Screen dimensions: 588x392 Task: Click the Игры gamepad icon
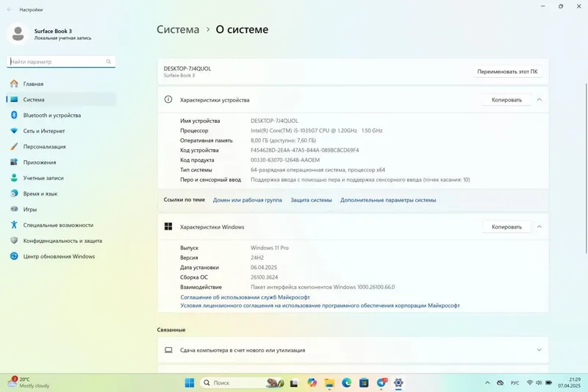click(x=14, y=209)
